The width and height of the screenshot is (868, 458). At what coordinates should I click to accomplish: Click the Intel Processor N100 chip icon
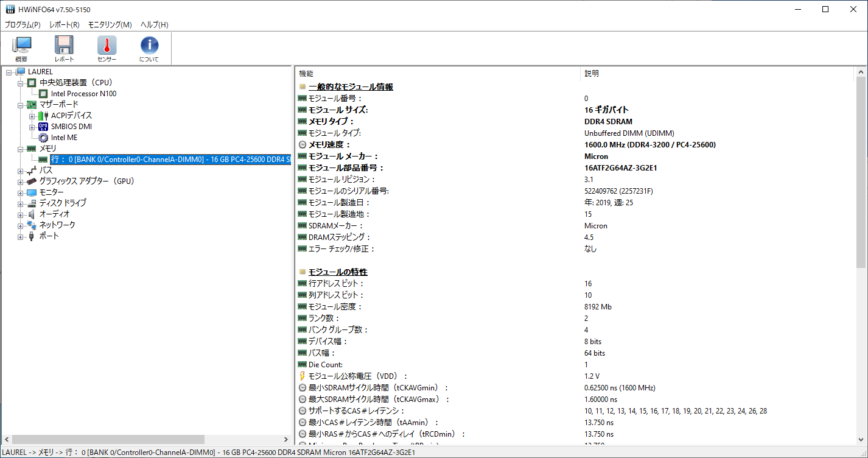43,94
